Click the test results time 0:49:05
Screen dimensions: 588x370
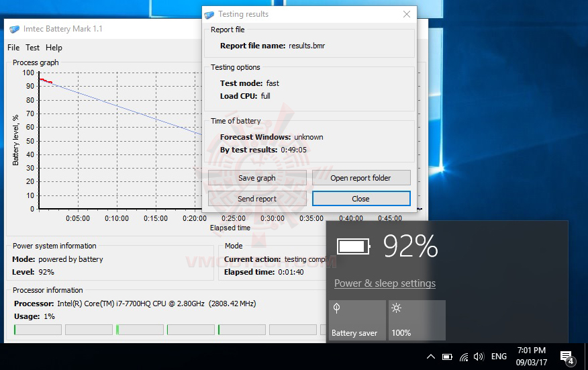click(293, 150)
